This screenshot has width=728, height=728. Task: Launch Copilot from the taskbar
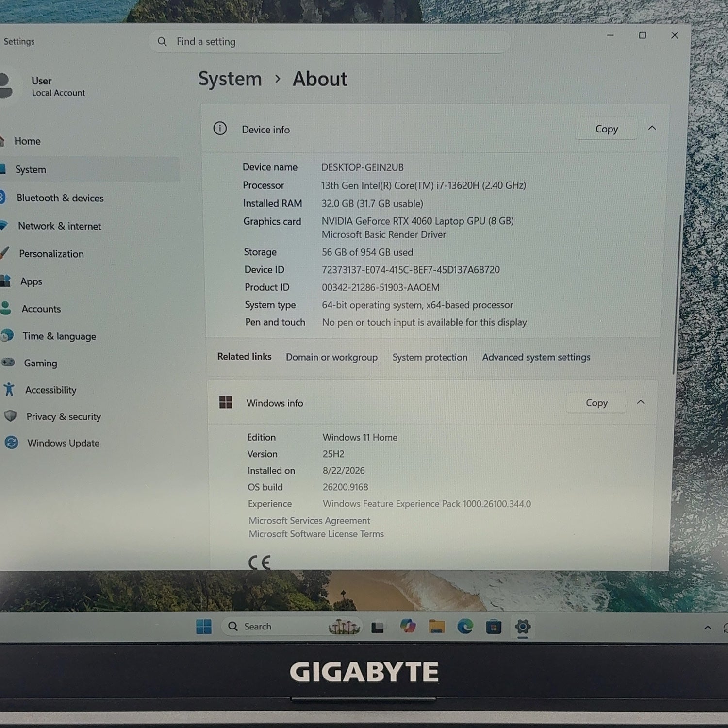tap(408, 626)
